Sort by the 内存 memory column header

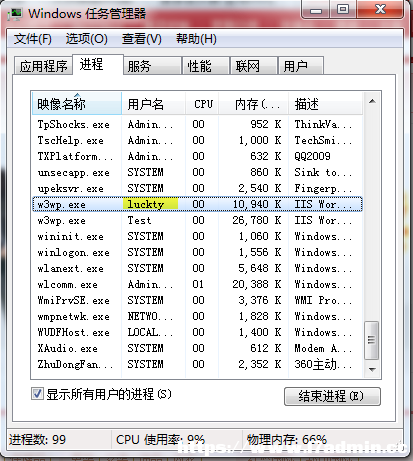coord(253,104)
